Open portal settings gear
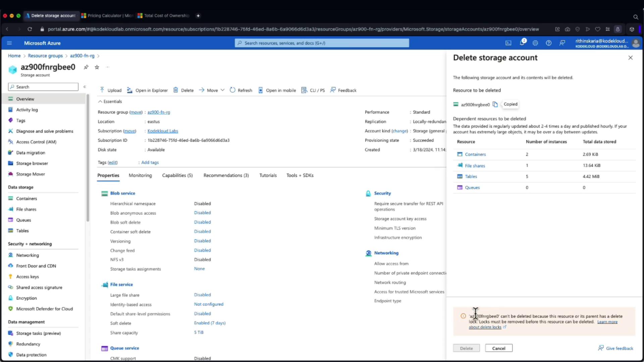 point(535,43)
